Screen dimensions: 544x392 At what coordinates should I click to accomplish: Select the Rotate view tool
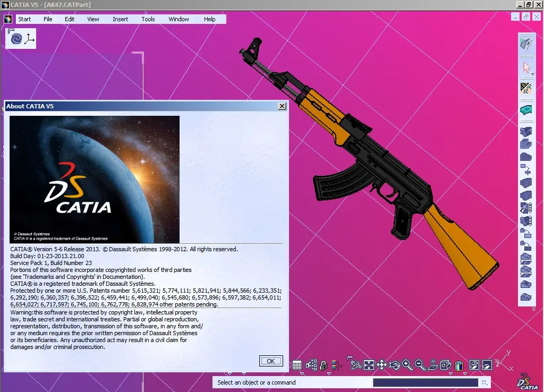[395, 365]
